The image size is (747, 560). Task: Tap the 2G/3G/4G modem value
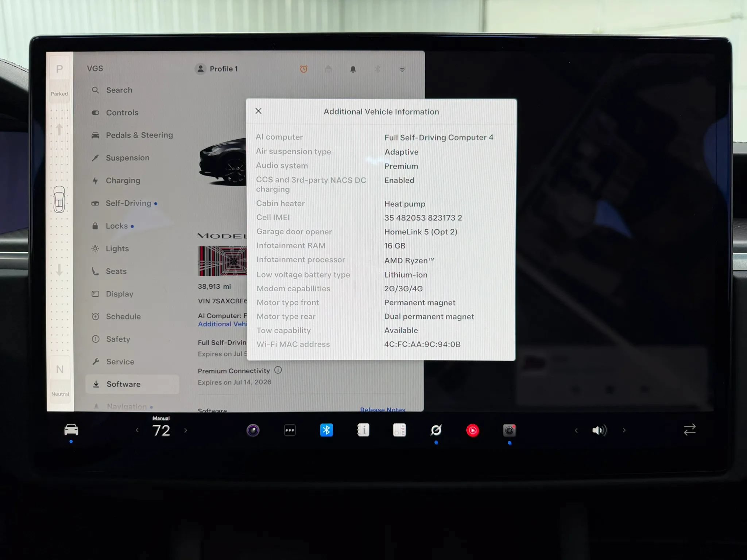(403, 288)
